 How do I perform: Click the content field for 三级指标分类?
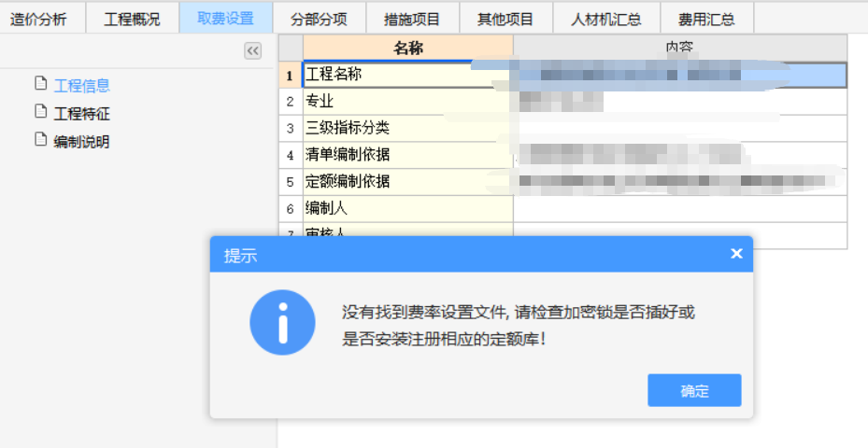[680, 128]
